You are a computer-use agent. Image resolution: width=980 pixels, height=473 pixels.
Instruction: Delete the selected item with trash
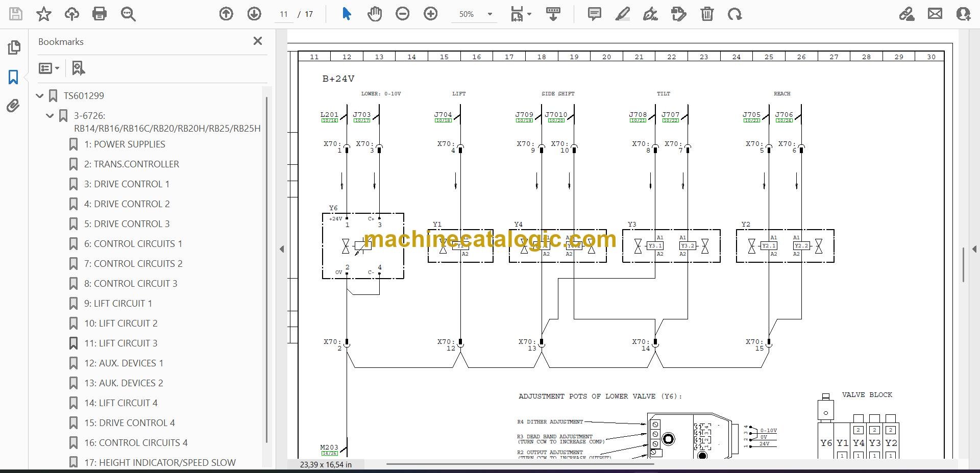click(x=707, y=14)
